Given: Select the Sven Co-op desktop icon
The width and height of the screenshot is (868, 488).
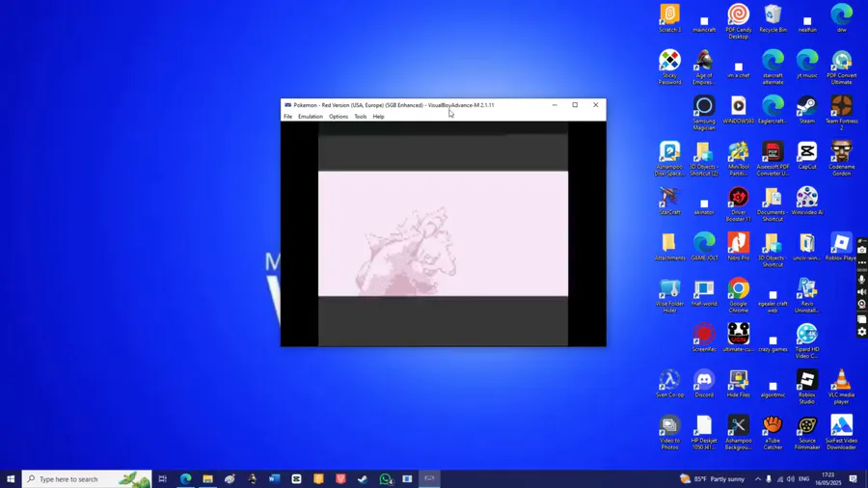Looking at the screenshot, I should 670,384.
